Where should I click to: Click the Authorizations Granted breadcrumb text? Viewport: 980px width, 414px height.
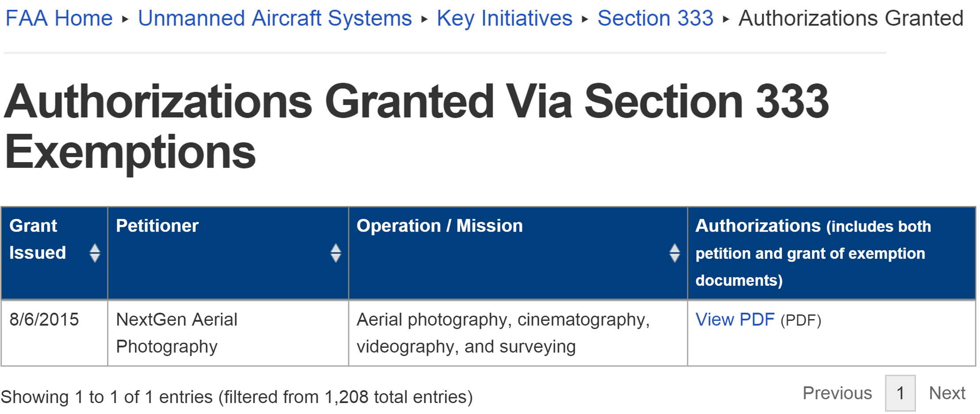pyautogui.click(x=850, y=19)
